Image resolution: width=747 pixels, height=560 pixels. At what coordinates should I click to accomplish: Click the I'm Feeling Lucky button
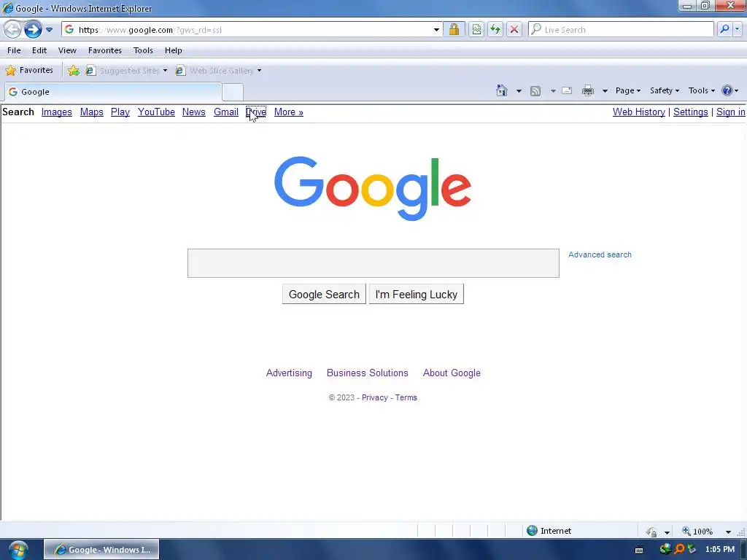coord(417,295)
